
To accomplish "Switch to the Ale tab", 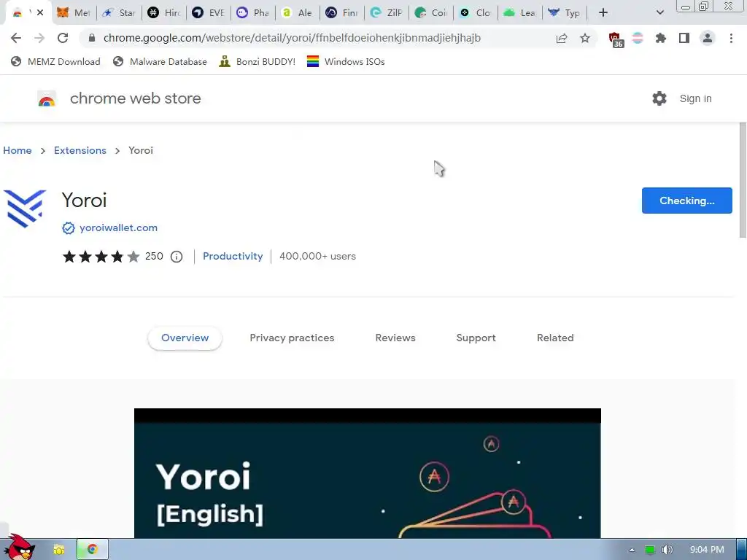I will (298, 13).
